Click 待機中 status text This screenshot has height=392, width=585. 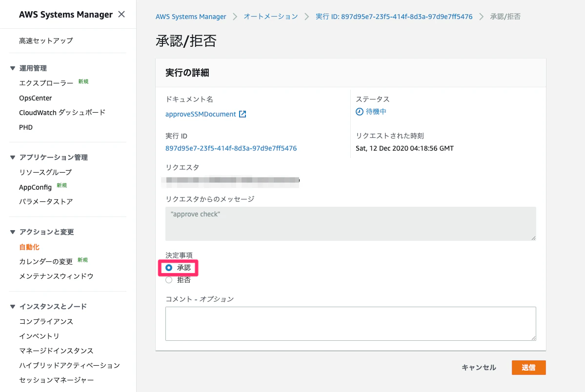(376, 112)
